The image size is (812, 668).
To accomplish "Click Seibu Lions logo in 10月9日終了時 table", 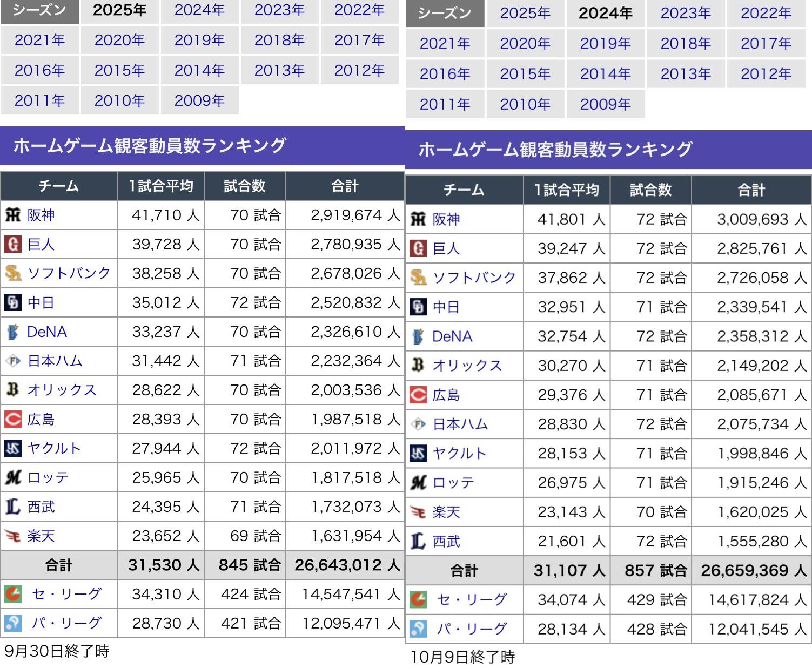I will 418,541.
